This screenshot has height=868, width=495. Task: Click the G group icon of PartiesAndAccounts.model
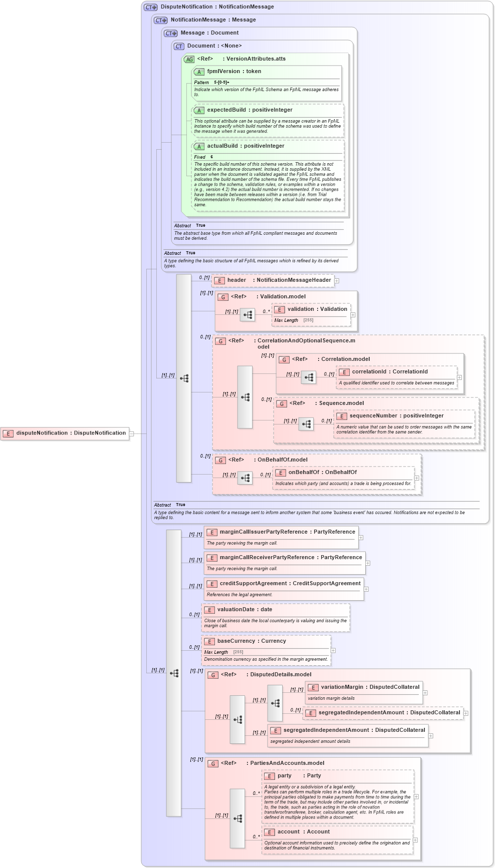tap(213, 763)
